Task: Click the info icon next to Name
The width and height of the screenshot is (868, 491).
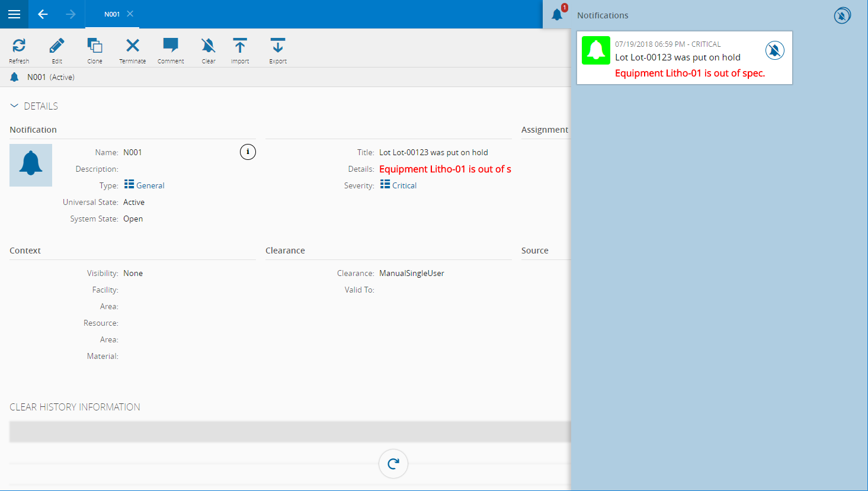Action: point(248,152)
